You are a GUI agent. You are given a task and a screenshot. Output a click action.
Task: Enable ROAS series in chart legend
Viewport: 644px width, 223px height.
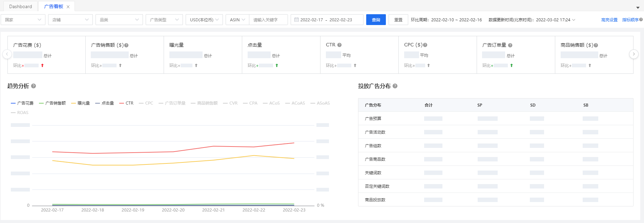point(20,113)
